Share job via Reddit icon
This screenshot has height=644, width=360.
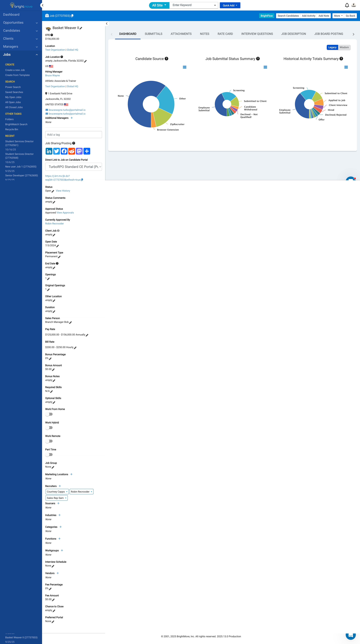pos(72,151)
